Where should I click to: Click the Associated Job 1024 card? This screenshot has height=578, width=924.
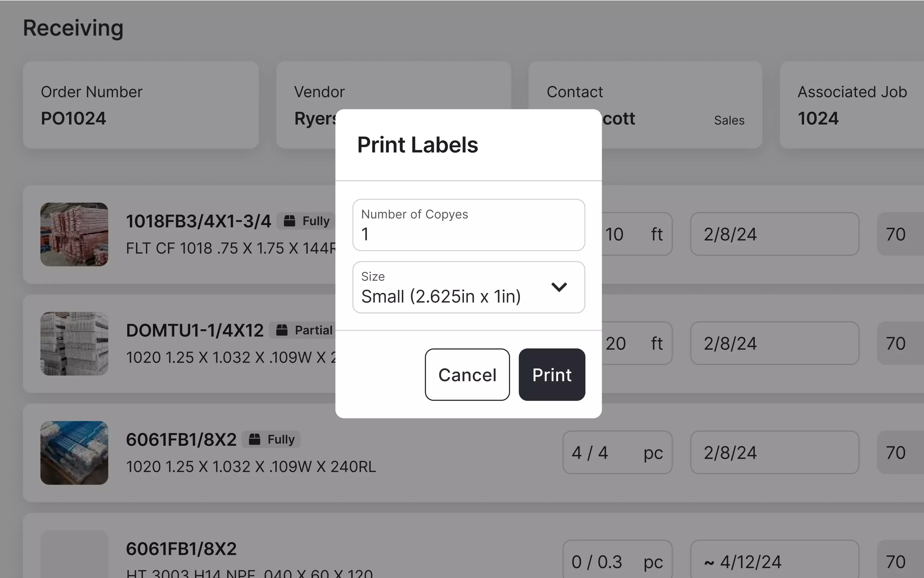point(852,105)
